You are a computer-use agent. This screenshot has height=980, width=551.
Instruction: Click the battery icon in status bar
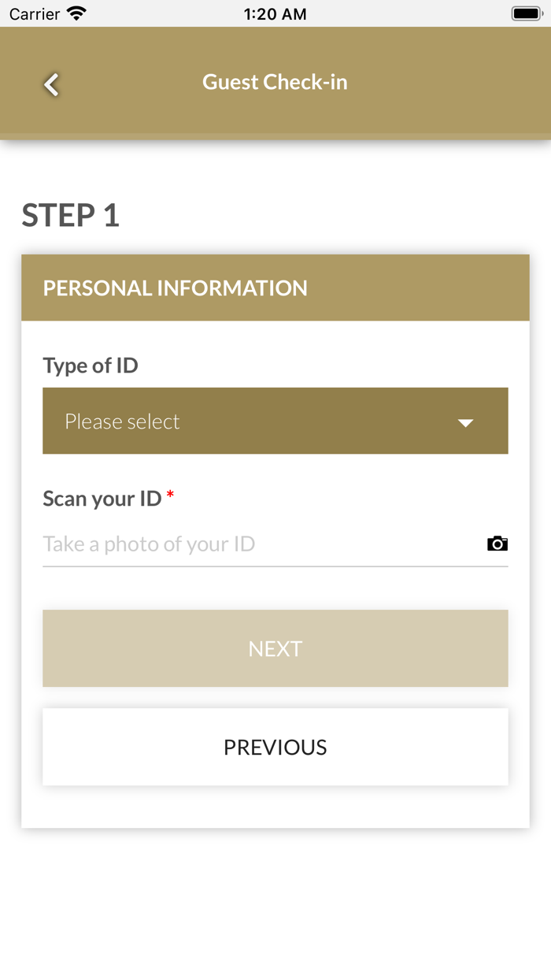tap(527, 13)
